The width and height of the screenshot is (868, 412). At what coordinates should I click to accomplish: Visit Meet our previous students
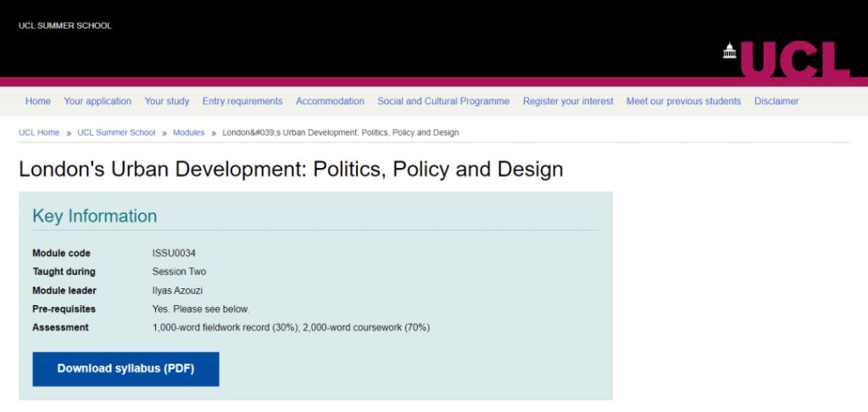coord(684,102)
